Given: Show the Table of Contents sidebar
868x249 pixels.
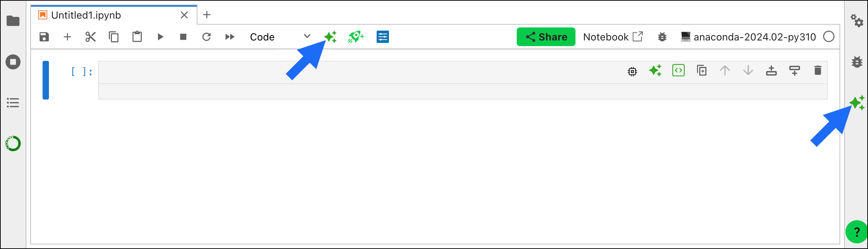Looking at the screenshot, I should (x=13, y=103).
